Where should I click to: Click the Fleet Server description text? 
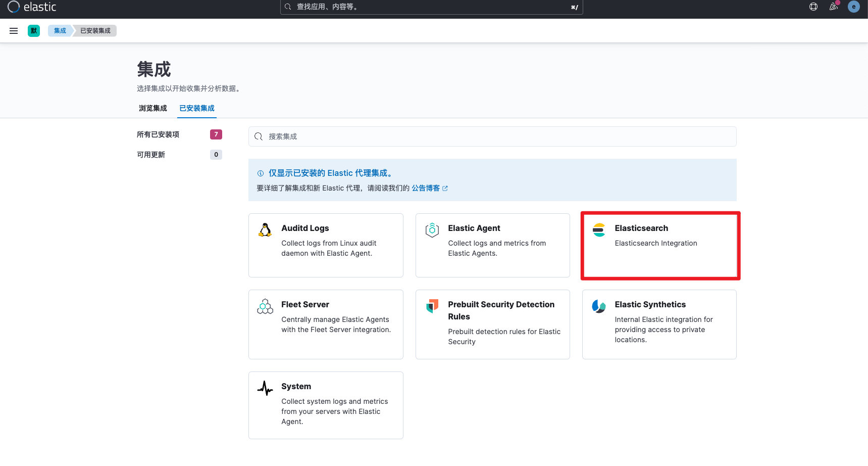click(x=336, y=324)
